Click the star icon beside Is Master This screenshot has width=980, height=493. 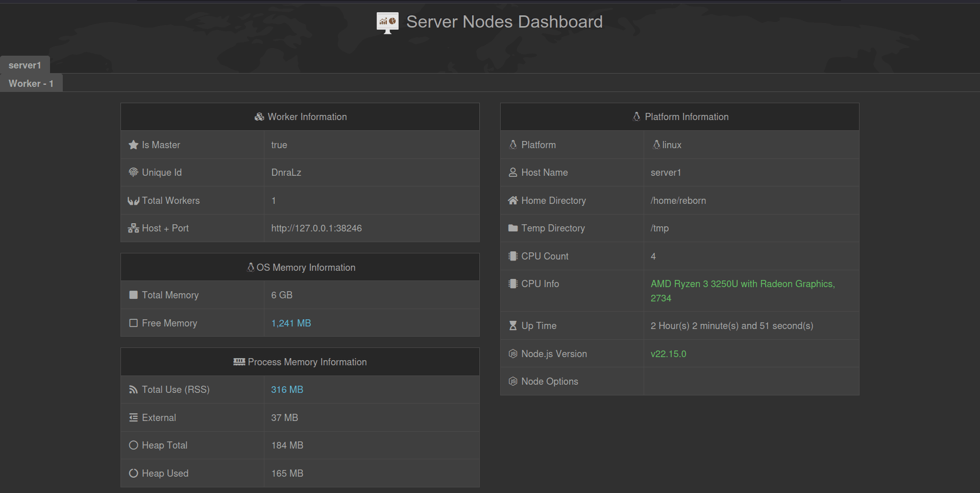tap(133, 145)
